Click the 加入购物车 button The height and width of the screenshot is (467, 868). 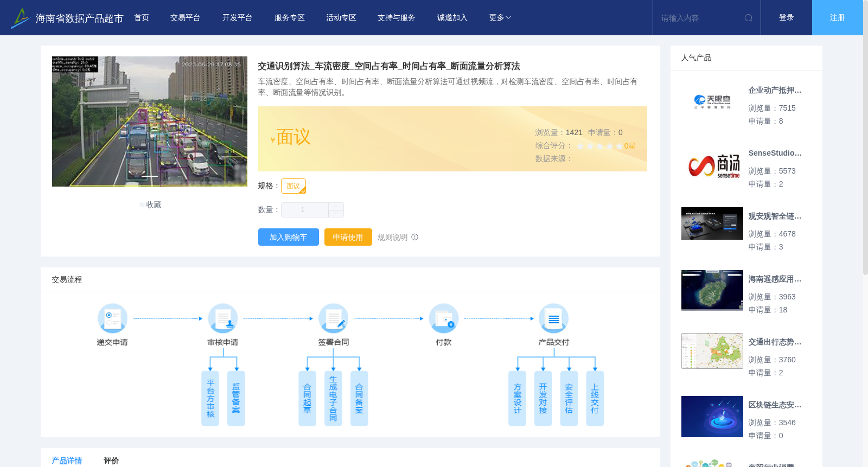pyautogui.click(x=289, y=237)
